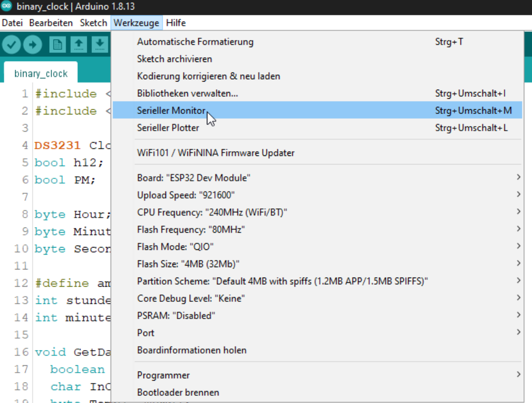Click the Upload arrow toolbar icon
The width and height of the screenshot is (532, 403).
pyautogui.click(x=32, y=45)
